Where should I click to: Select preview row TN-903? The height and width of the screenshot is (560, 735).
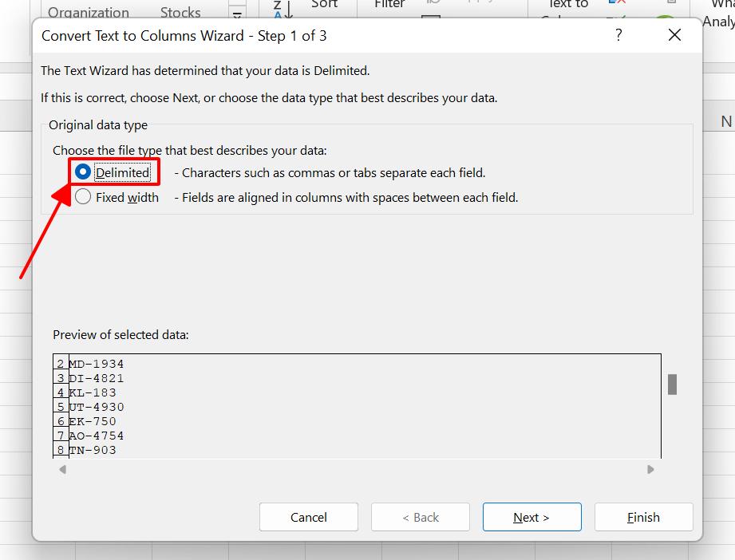(x=93, y=450)
